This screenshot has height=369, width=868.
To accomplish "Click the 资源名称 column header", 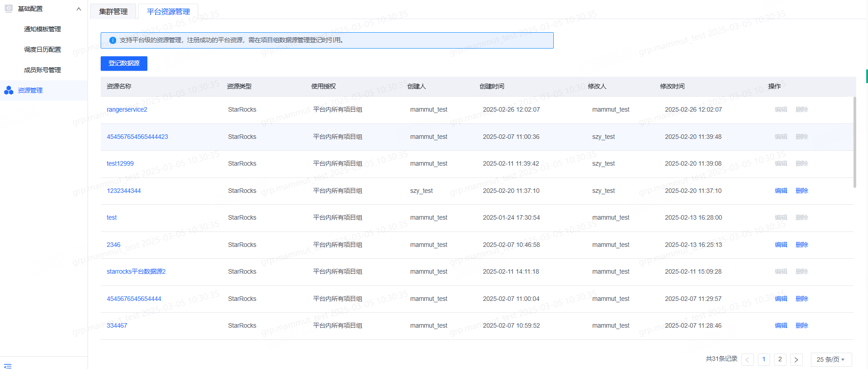I will click(x=119, y=86).
